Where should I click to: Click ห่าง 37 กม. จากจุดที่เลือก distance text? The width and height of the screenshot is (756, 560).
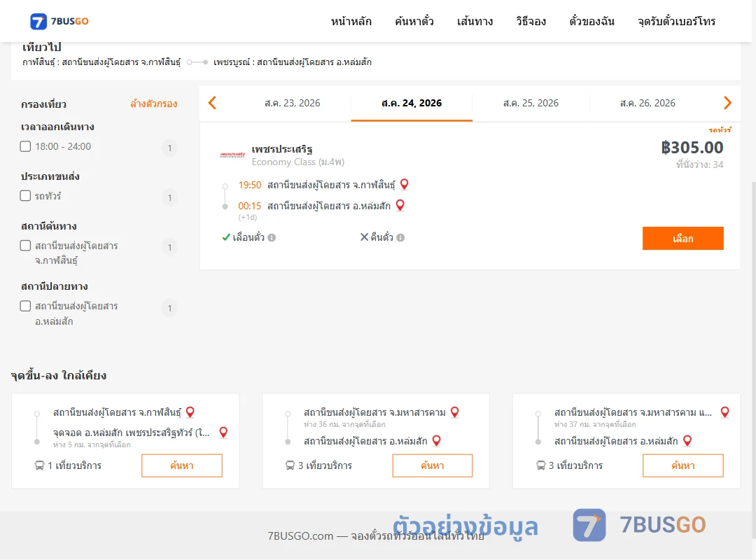coord(595,424)
